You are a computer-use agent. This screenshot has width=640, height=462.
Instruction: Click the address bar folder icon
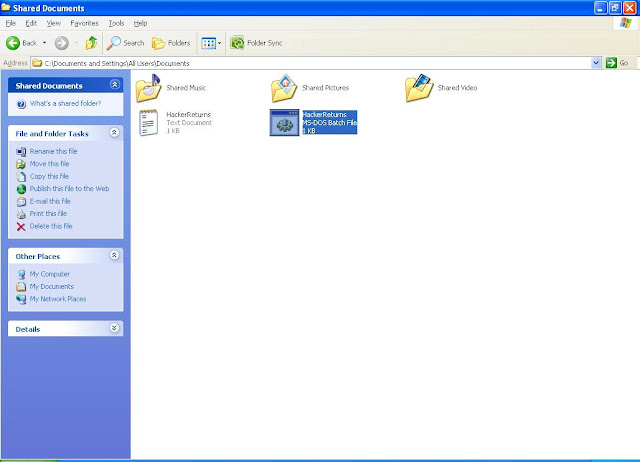(x=38, y=63)
